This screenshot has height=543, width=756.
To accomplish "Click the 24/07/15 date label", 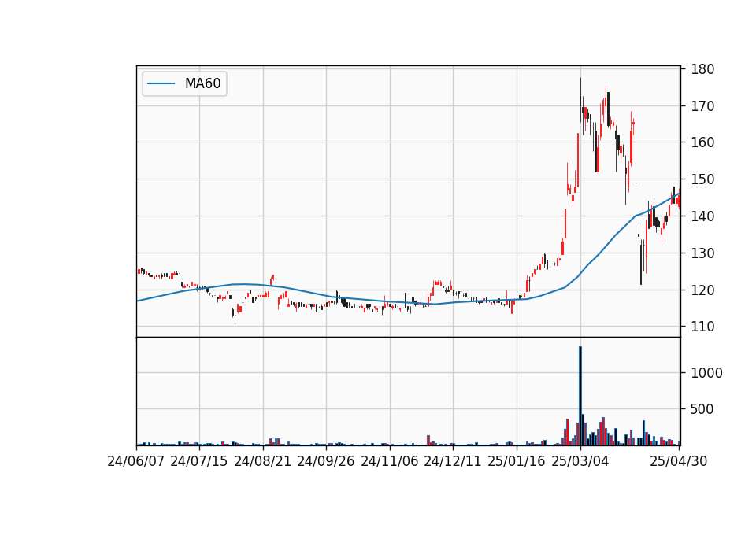I will (x=199, y=461).
